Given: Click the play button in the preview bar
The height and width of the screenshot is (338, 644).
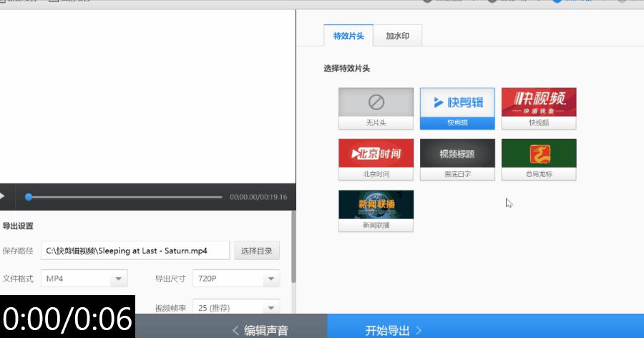Looking at the screenshot, I should coord(2,196).
